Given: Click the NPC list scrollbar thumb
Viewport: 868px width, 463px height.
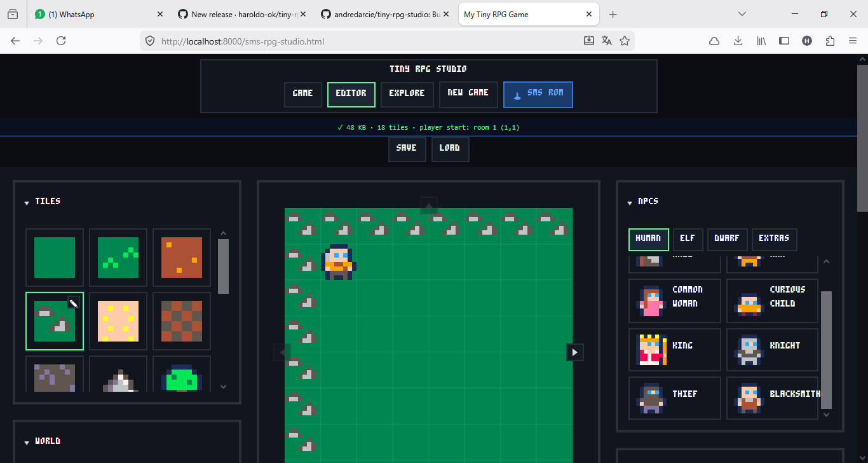Looking at the screenshot, I should click(x=826, y=349).
